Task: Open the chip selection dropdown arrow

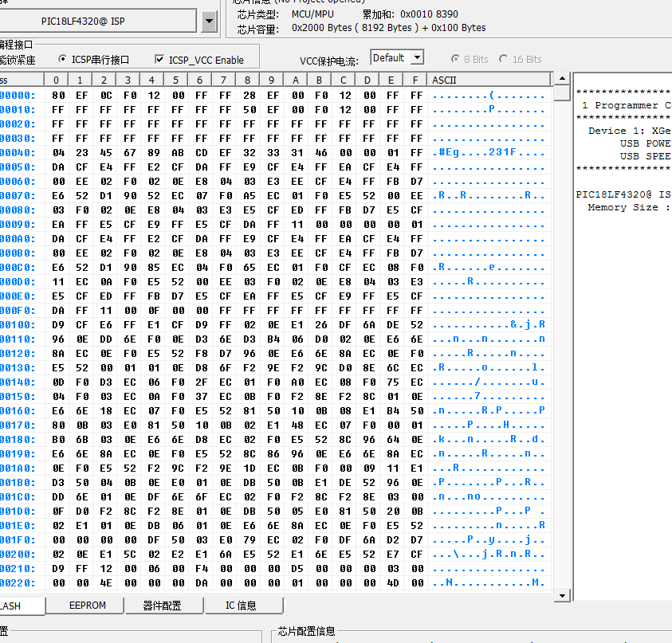Action: (209, 22)
